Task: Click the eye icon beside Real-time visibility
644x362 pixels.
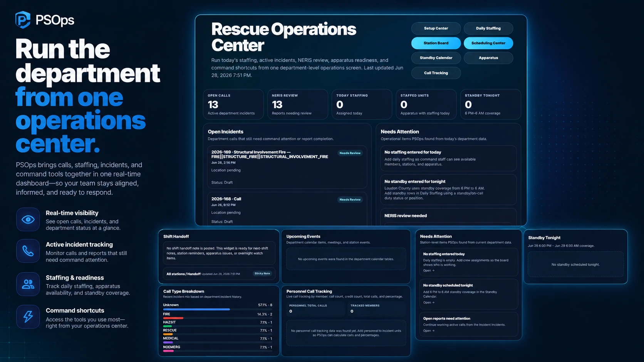Action: [28, 219]
